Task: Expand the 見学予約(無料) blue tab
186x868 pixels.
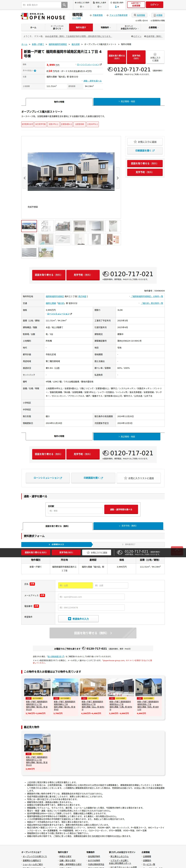Action: [x=128, y=526]
